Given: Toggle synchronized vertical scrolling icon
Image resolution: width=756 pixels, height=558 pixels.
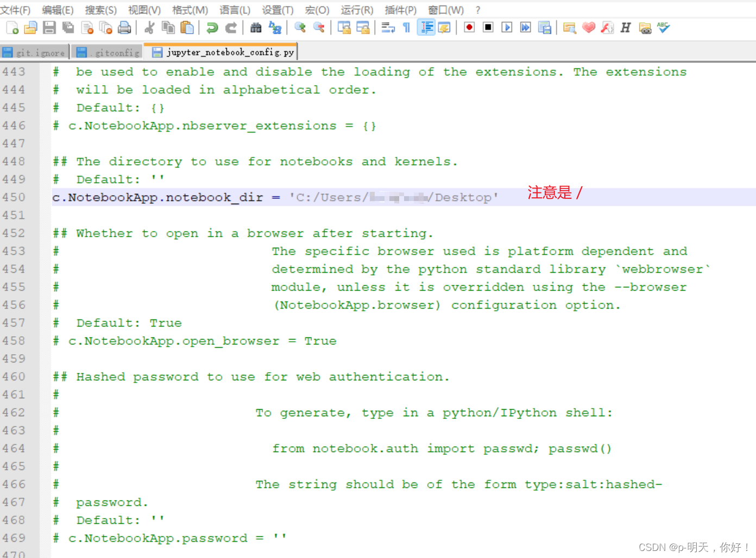Looking at the screenshot, I should coord(344,28).
